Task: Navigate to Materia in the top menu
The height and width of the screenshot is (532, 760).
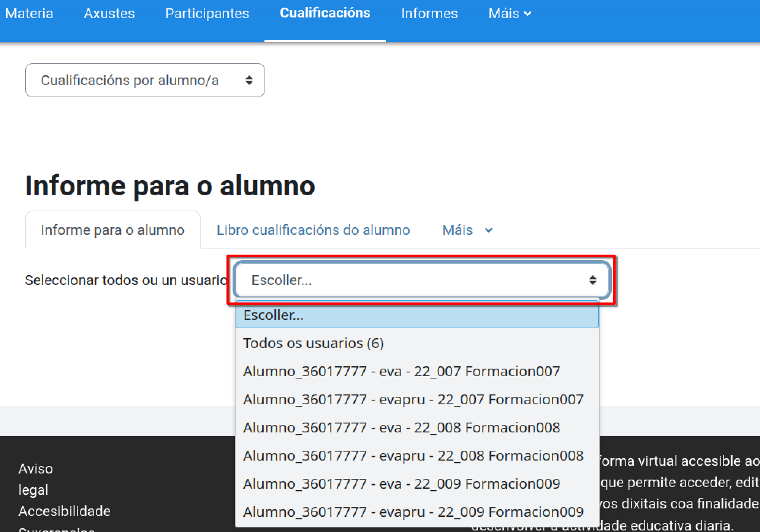Action: coord(29,14)
